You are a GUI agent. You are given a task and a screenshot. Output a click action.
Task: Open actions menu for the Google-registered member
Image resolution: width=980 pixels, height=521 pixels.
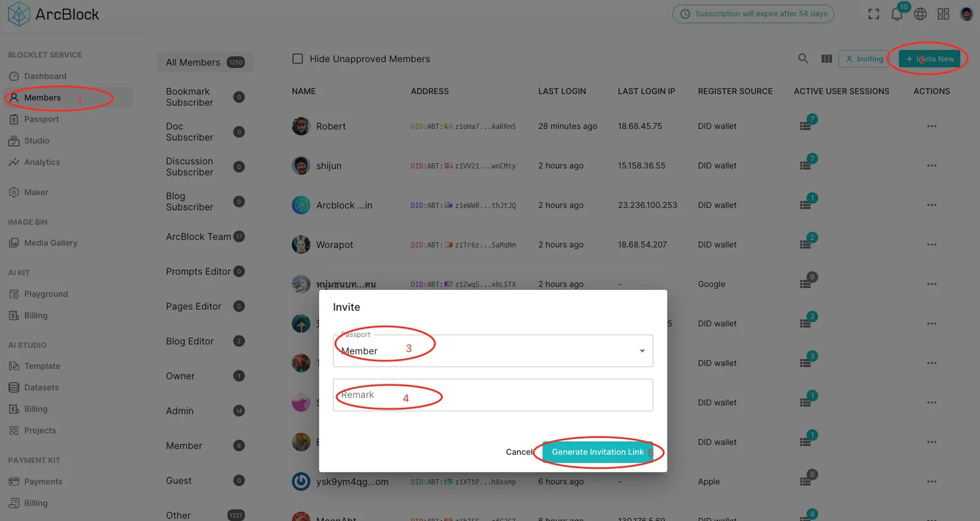932,284
